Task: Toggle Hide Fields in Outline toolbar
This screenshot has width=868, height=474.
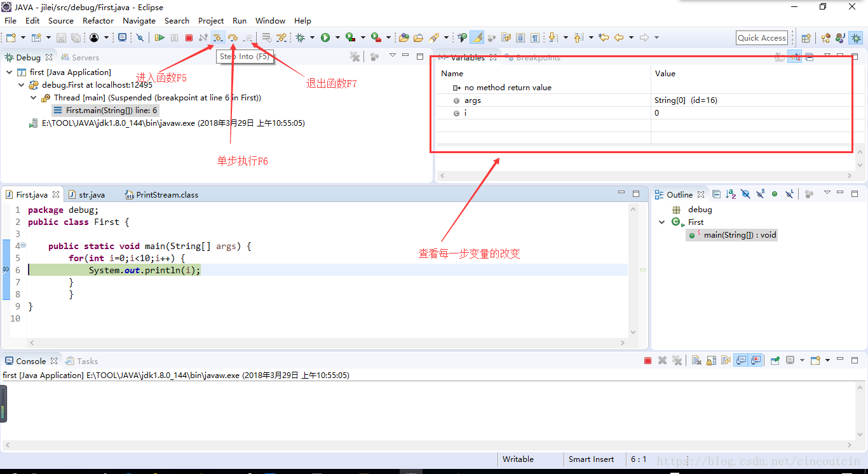Action: point(745,194)
